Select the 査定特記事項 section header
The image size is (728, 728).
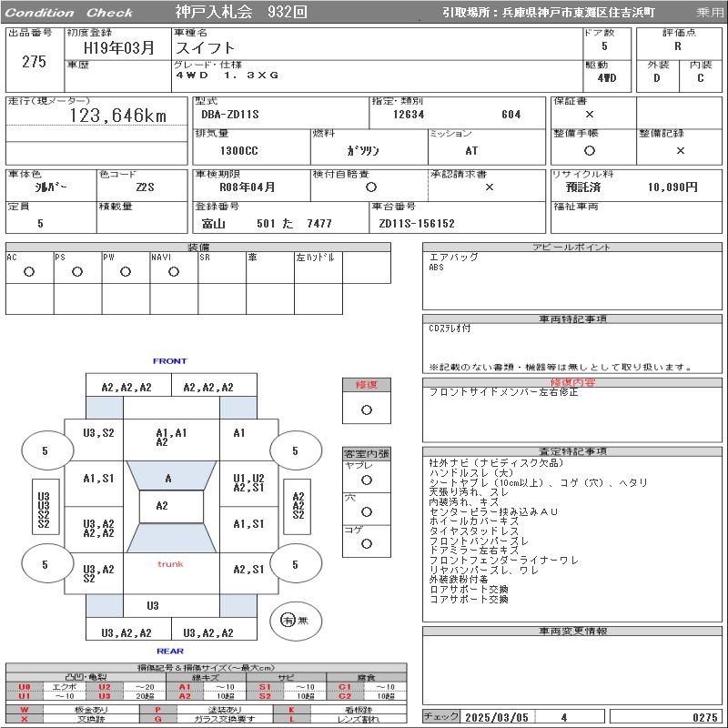(x=573, y=451)
